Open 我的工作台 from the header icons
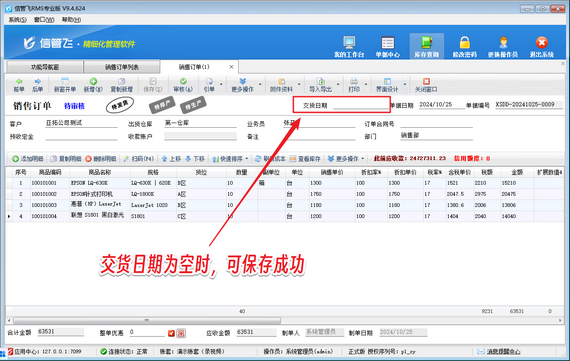 349,47
